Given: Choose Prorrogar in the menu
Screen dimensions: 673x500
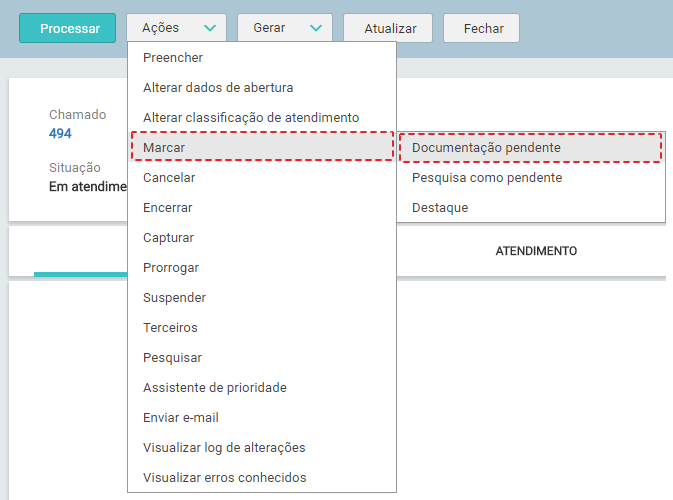Looking at the screenshot, I should 262,268.
